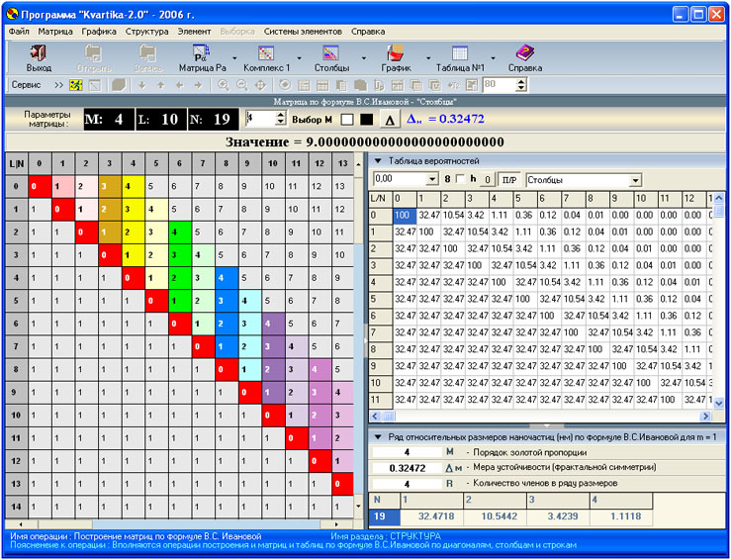Open the Системы элементов menu
This screenshot has height=560, width=731.
tap(303, 32)
